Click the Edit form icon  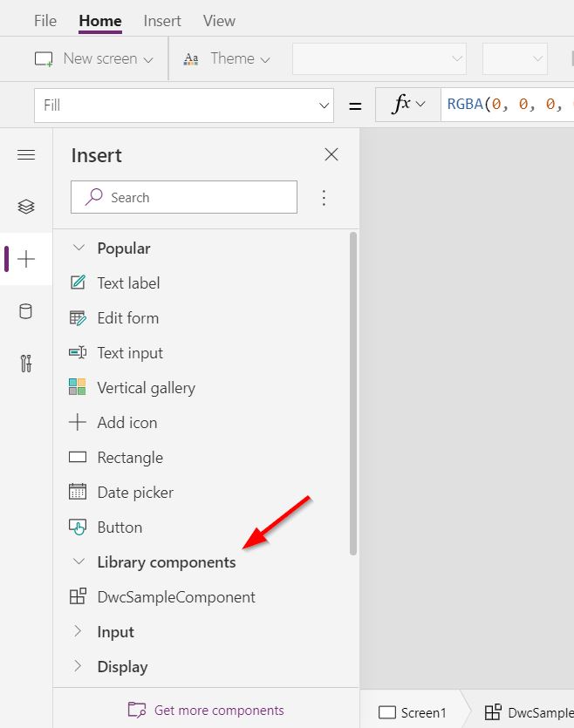pyautogui.click(x=78, y=318)
